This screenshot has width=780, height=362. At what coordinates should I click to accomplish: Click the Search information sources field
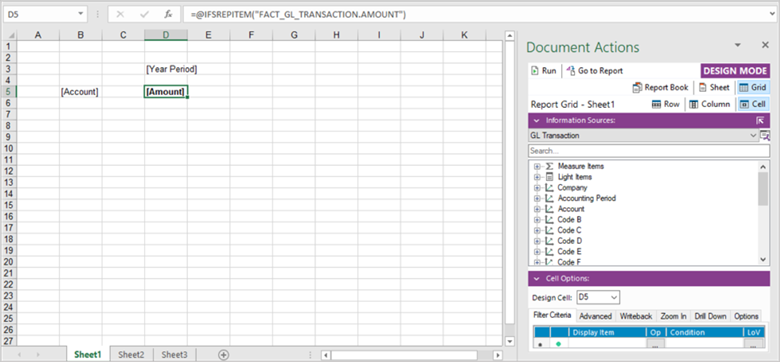click(x=649, y=151)
